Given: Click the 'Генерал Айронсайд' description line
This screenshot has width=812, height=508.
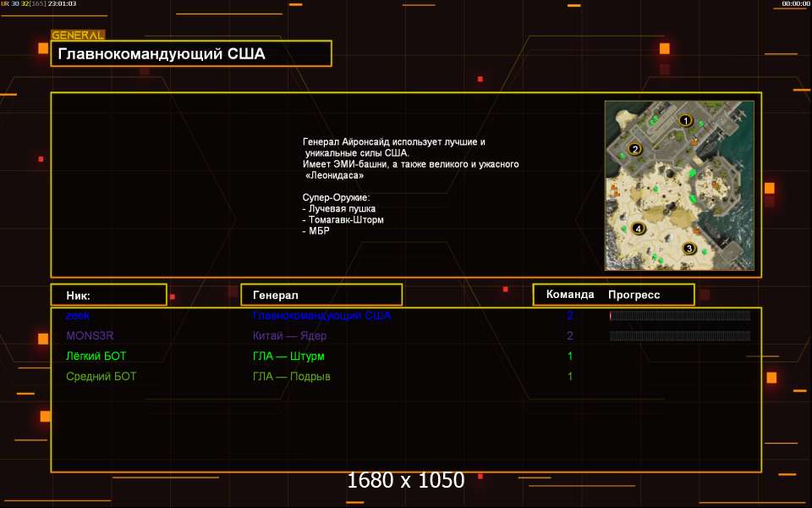Looking at the screenshot, I should point(393,141).
